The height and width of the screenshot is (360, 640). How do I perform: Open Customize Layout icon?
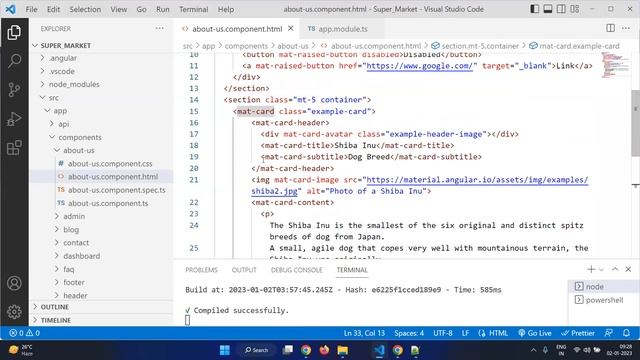click(575, 9)
